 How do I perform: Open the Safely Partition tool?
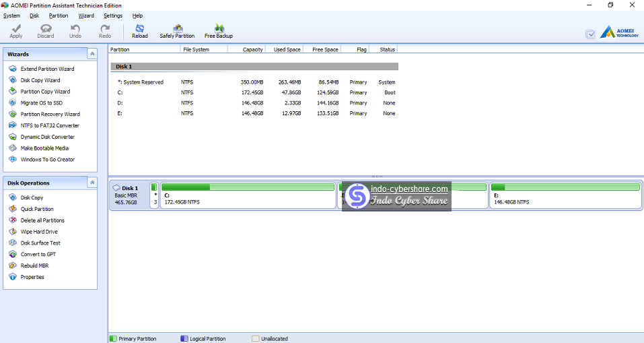pyautogui.click(x=177, y=31)
